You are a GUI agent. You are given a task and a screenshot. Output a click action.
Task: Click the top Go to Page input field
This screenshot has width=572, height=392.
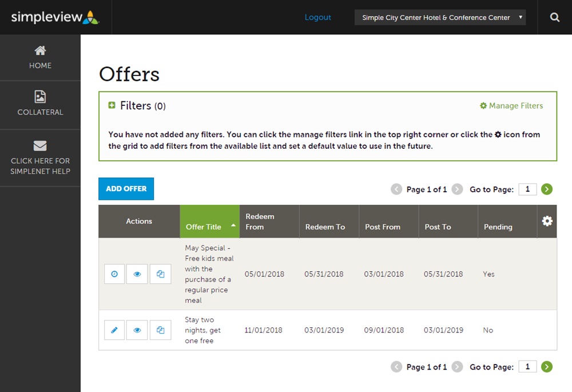527,189
